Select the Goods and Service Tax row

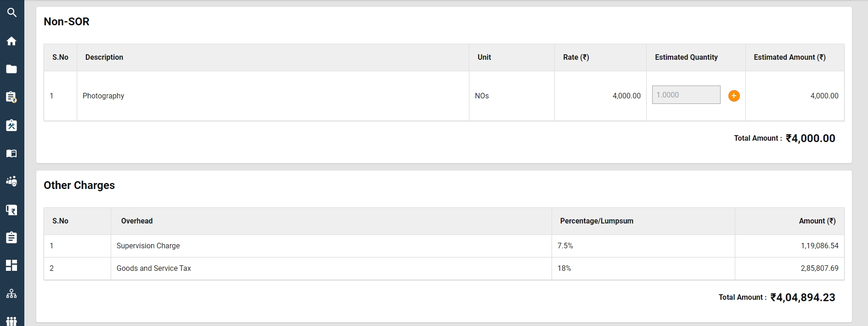(x=154, y=269)
